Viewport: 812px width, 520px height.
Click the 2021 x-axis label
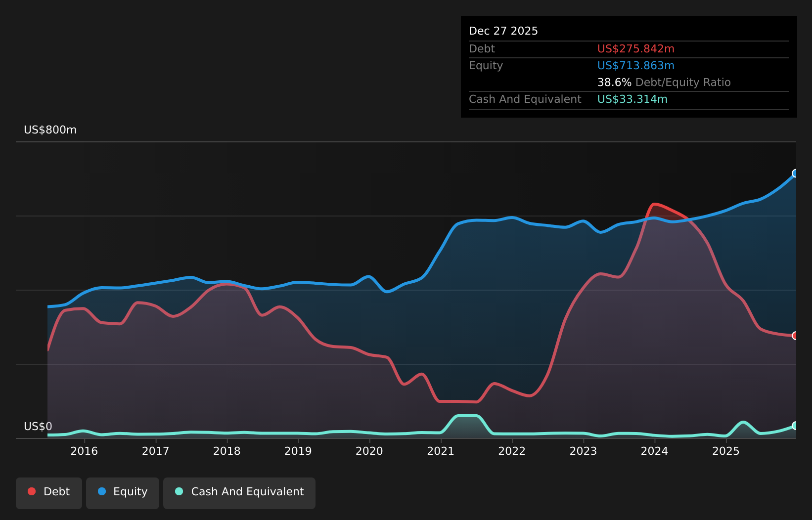(x=441, y=451)
